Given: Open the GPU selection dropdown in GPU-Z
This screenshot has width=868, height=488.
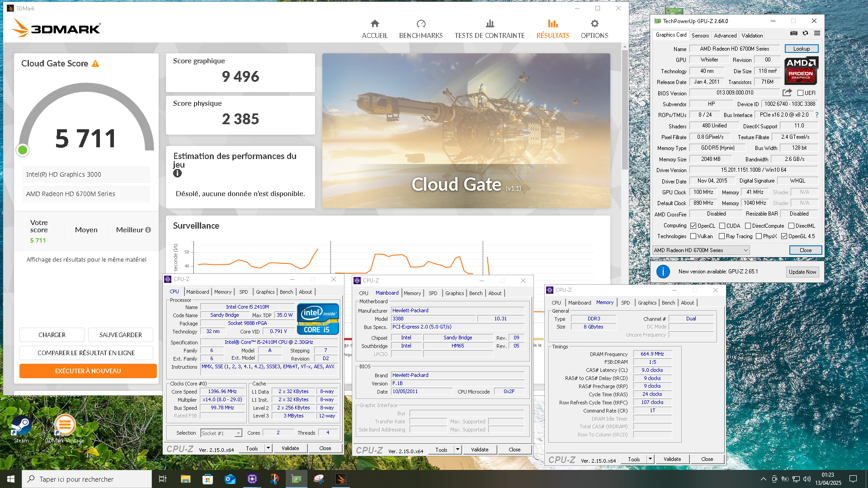Looking at the screenshot, I should click(x=701, y=250).
